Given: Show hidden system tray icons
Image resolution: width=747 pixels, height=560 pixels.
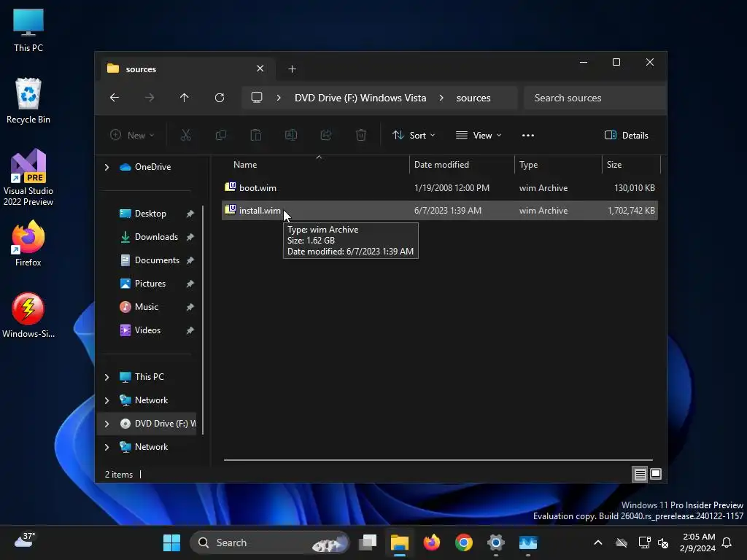Looking at the screenshot, I should click(x=598, y=542).
